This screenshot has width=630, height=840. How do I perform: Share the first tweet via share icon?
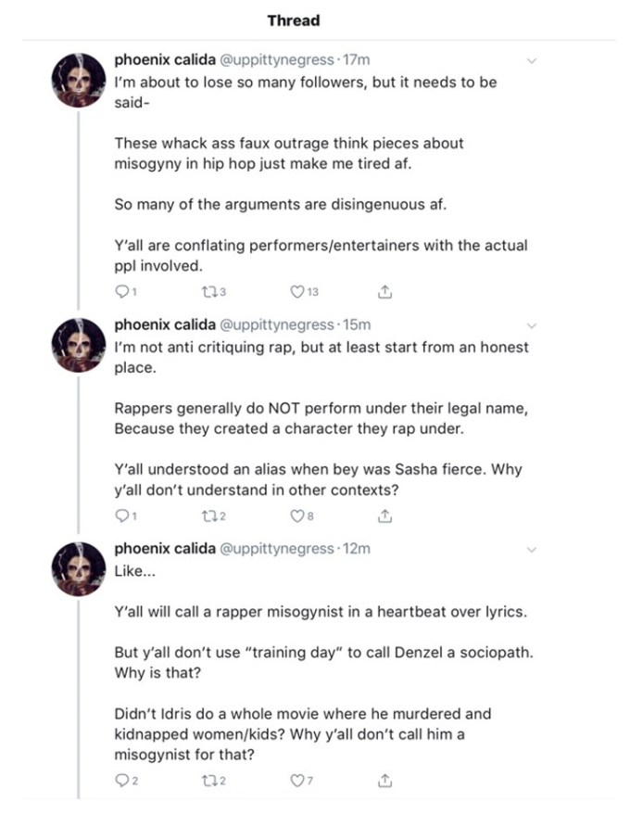[x=385, y=292]
